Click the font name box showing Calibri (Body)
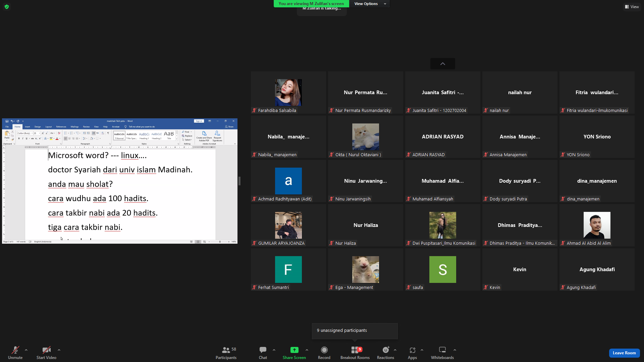 (x=25, y=133)
